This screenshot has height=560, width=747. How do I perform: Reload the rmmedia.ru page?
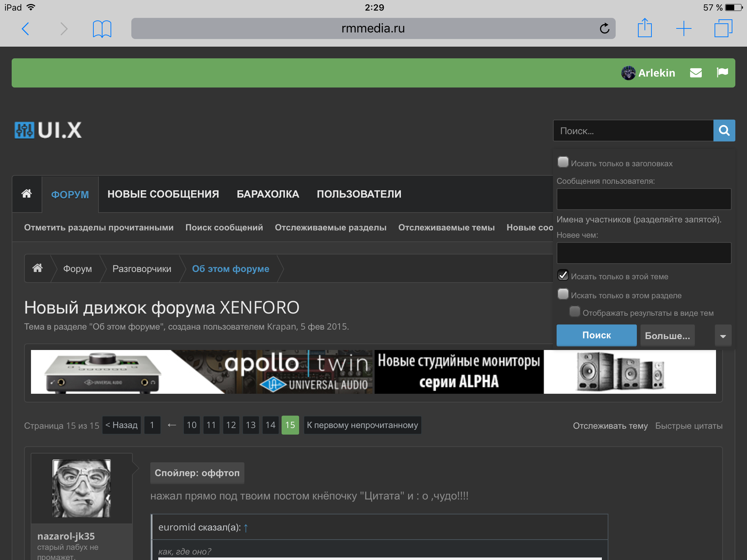click(x=604, y=28)
